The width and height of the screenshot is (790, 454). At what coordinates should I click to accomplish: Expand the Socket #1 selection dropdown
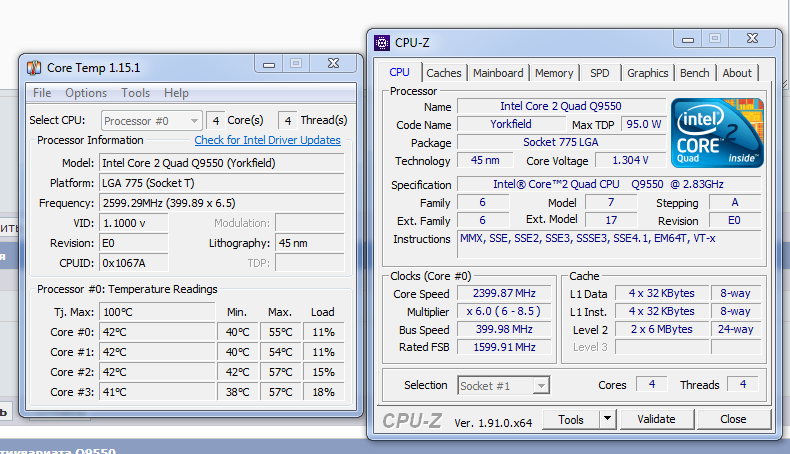pos(541,386)
